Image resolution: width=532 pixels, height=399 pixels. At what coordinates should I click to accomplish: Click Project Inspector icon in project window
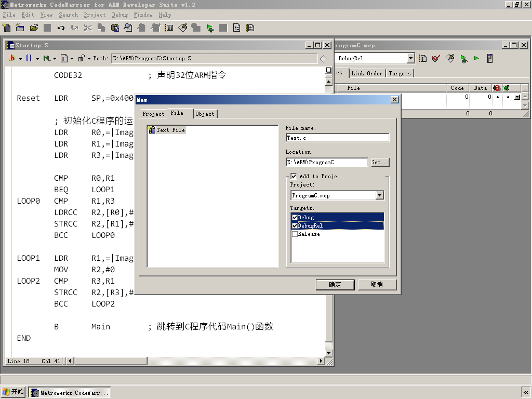pos(490,58)
